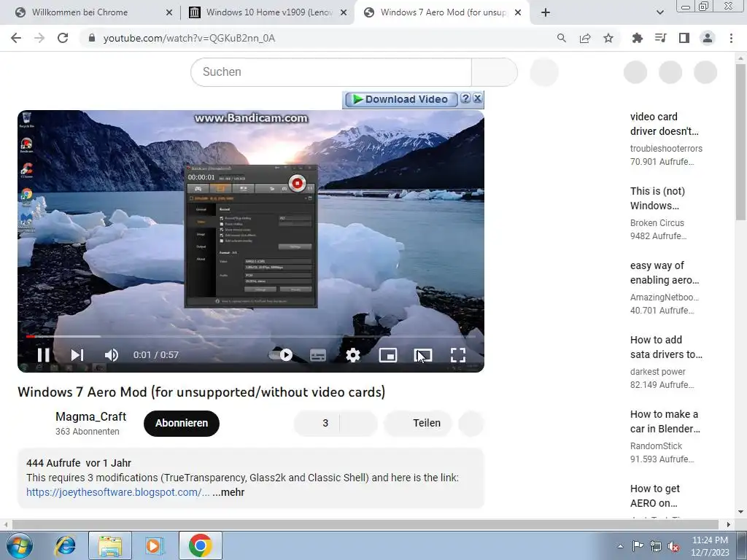747x560 pixels.
Task: Click the Download Video button
Action: point(400,99)
